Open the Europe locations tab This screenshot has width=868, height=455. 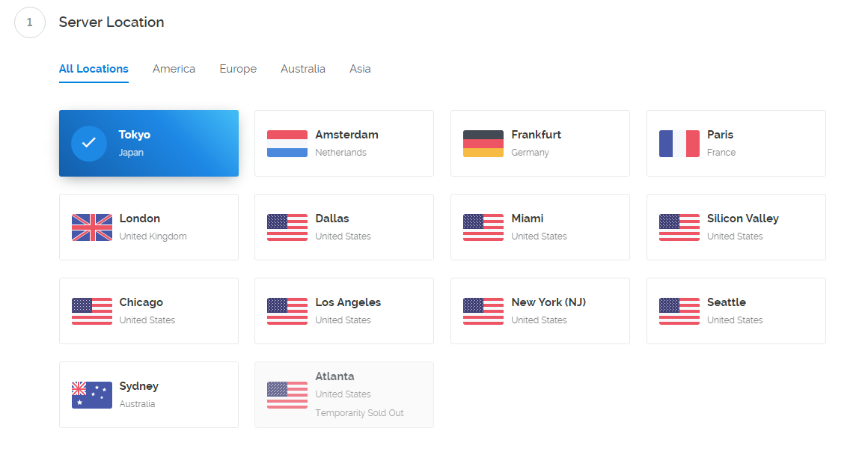pyautogui.click(x=238, y=69)
